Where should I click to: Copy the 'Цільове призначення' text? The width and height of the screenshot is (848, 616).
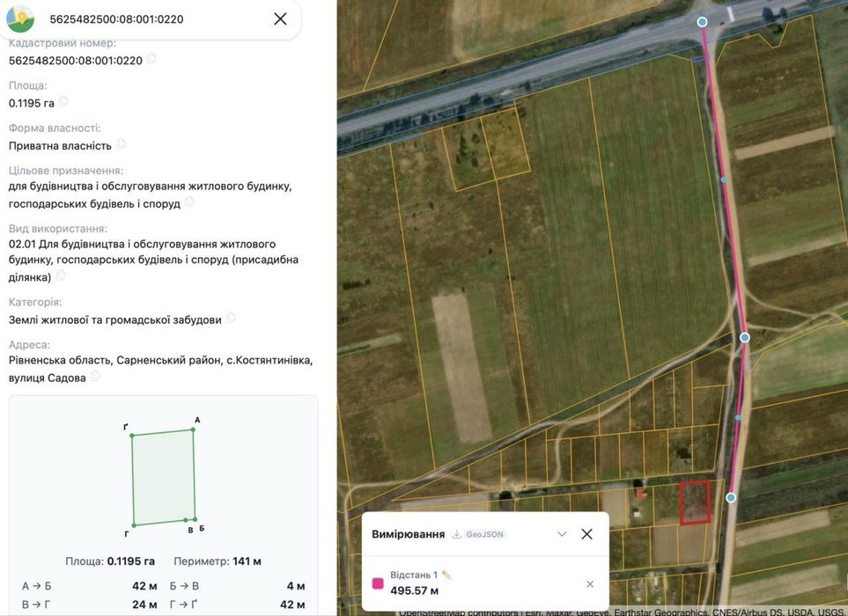tap(189, 202)
